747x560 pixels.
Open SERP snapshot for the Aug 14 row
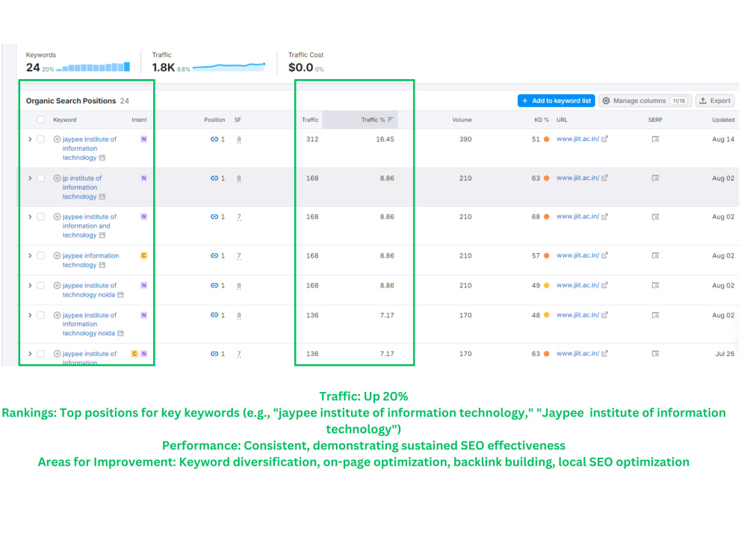click(x=655, y=139)
